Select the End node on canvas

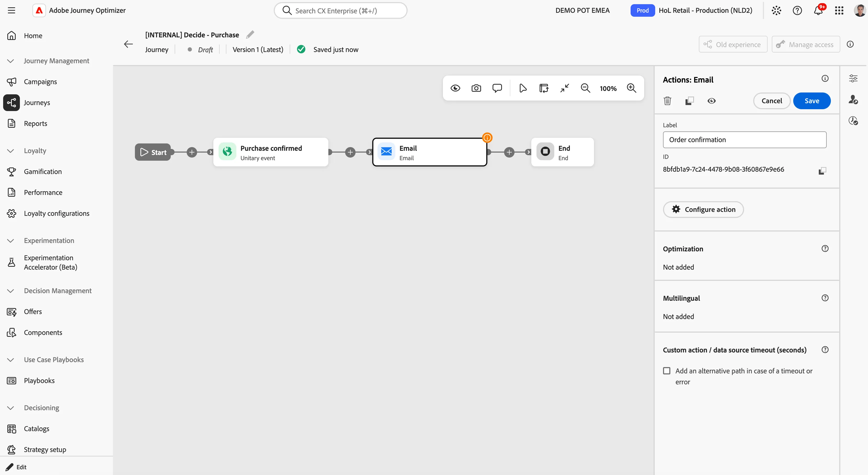pos(562,152)
